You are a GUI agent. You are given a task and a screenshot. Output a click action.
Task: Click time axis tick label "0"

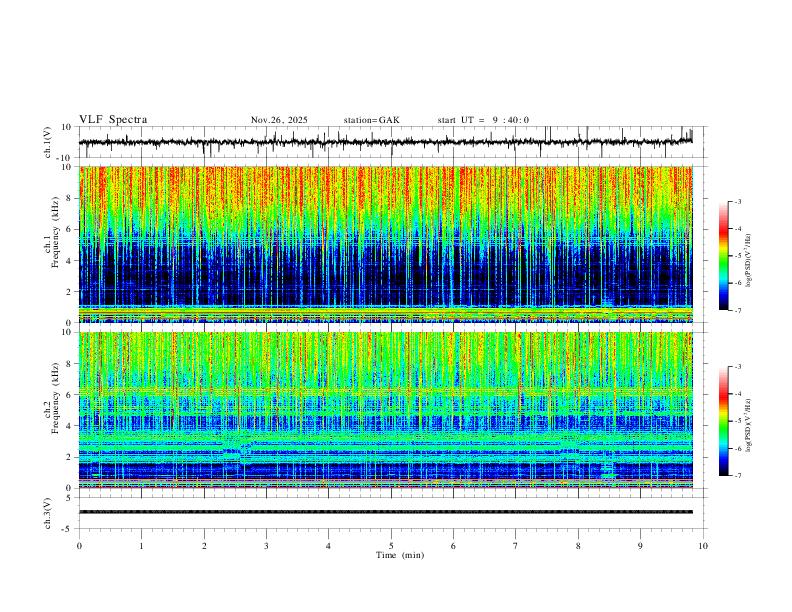point(79,546)
